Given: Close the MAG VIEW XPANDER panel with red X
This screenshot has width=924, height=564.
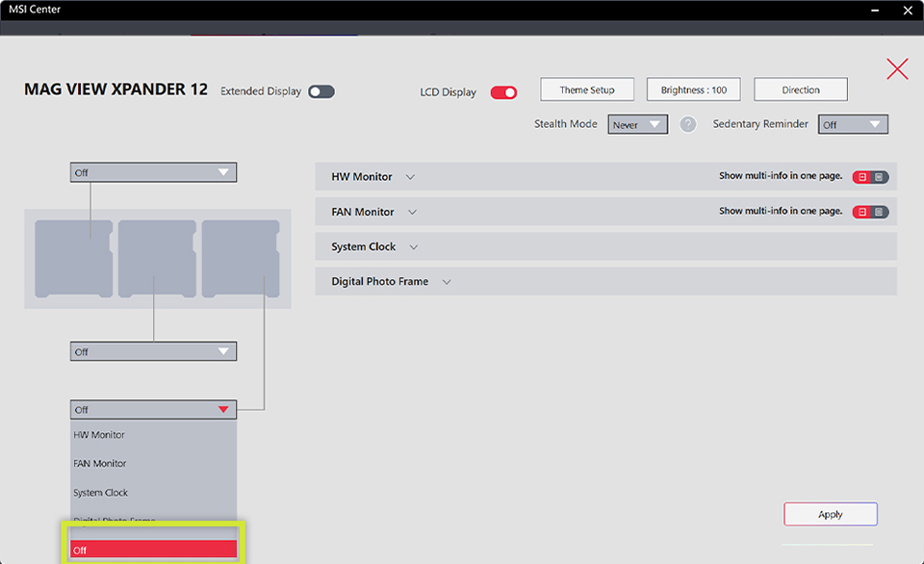Looking at the screenshot, I should pyautogui.click(x=897, y=69).
